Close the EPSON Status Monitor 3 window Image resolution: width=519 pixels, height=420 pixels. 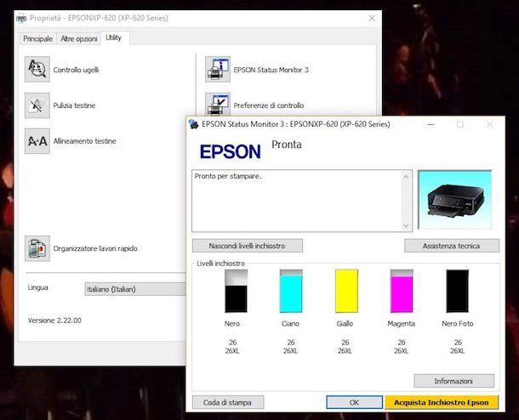click(x=490, y=124)
